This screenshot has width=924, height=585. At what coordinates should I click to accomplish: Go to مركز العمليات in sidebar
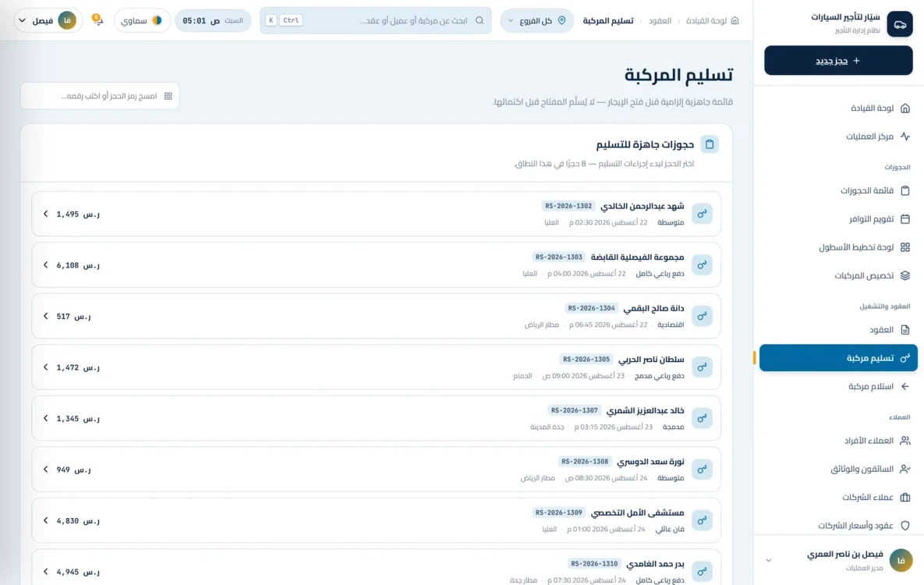[x=838, y=136]
